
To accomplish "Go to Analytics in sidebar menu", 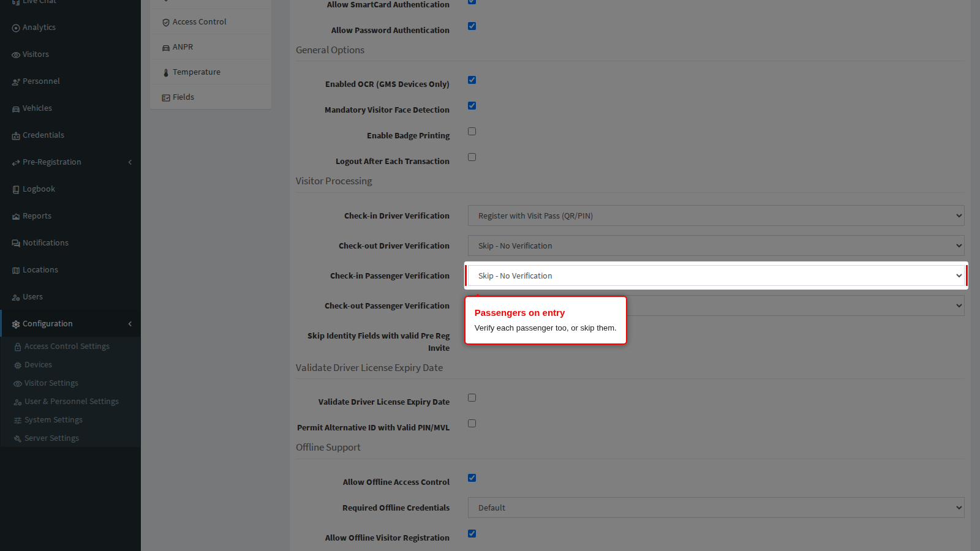I will (x=70, y=28).
